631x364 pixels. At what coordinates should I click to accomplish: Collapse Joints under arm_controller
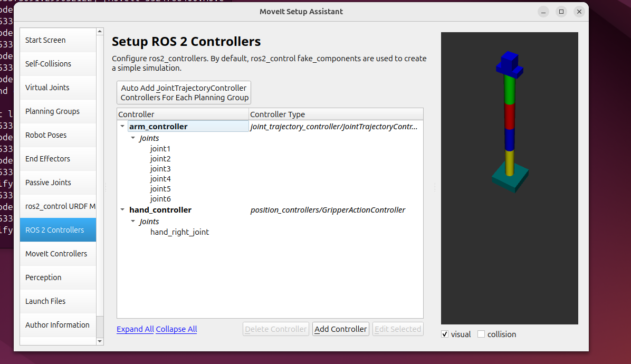(x=133, y=138)
